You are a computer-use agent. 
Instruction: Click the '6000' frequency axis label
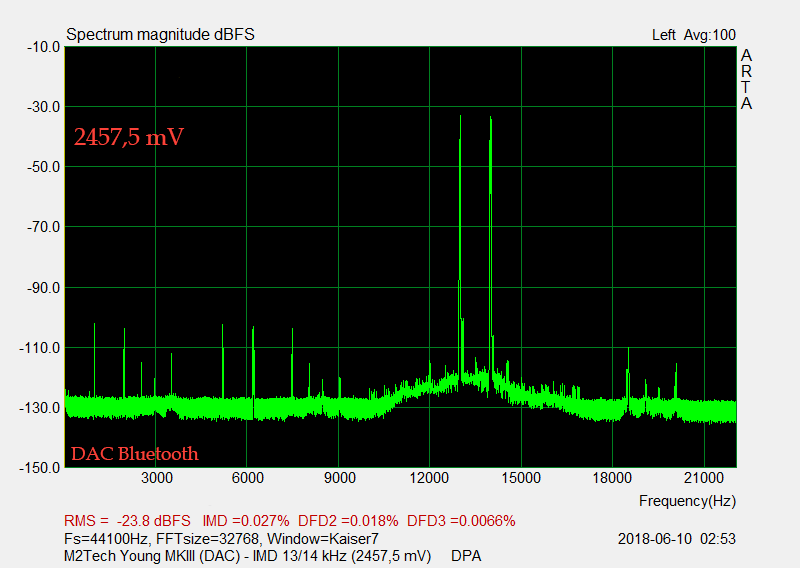pyautogui.click(x=247, y=478)
